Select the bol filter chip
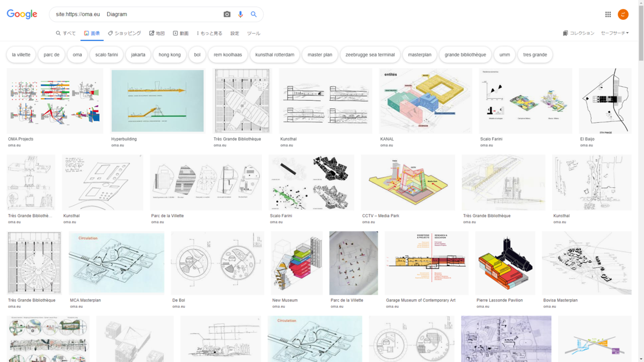The width and height of the screenshot is (644, 362). (x=197, y=55)
